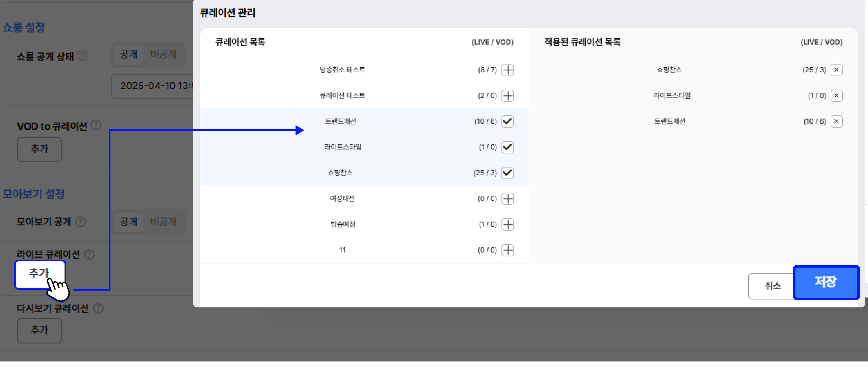Remove 쇼핑찬스 from applied list
This screenshot has width=868, height=373.
(836, 70)
